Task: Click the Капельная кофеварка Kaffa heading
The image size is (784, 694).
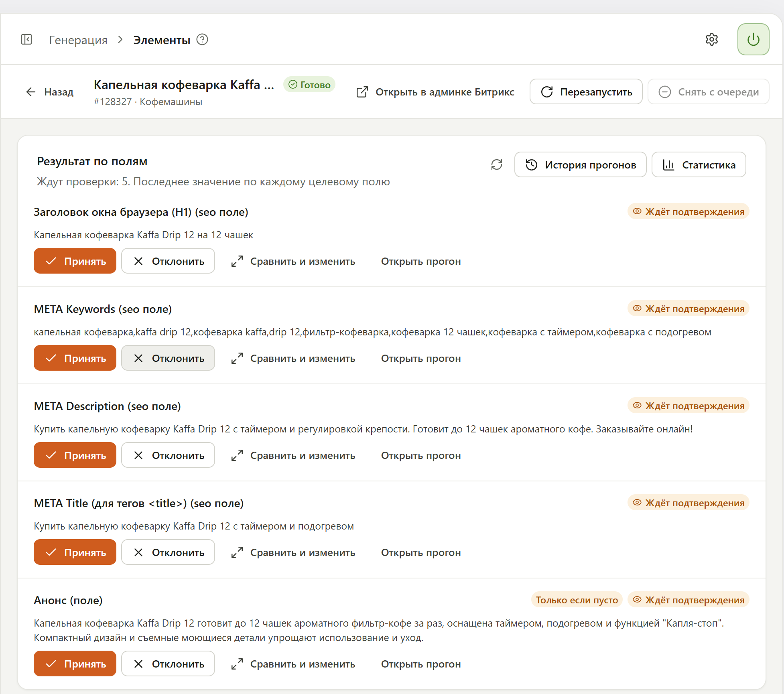Action: (184, 85)
